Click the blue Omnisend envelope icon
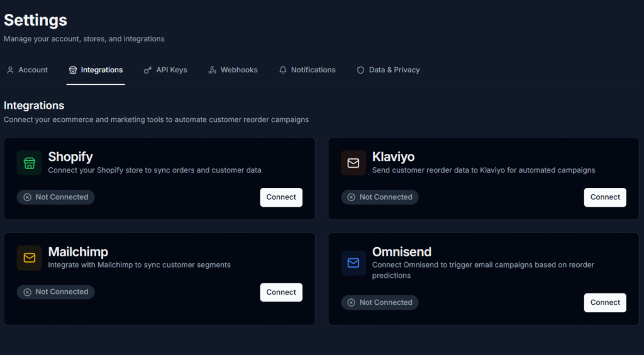The image size is (644, 355). (x=353, y=263)
